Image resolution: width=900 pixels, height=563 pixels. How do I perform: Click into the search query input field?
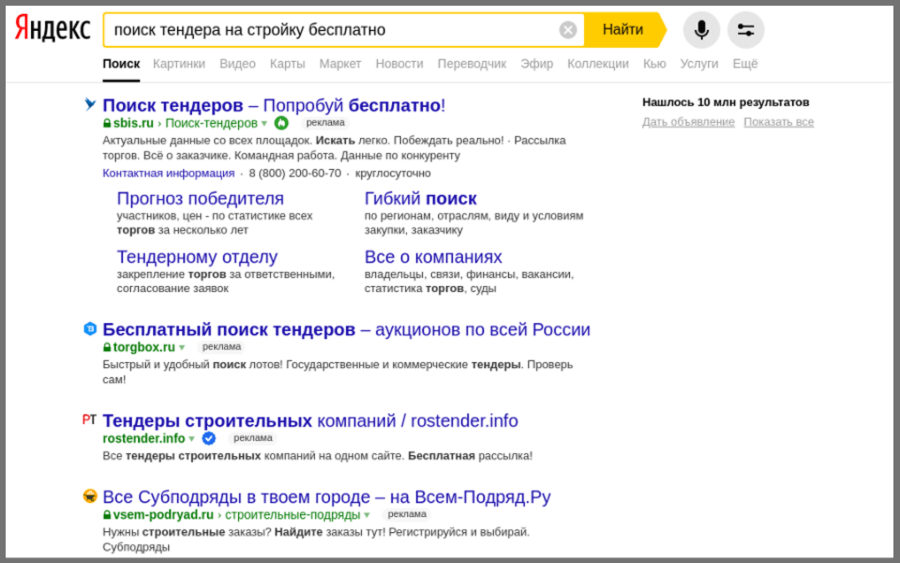[x=330, y=30]
